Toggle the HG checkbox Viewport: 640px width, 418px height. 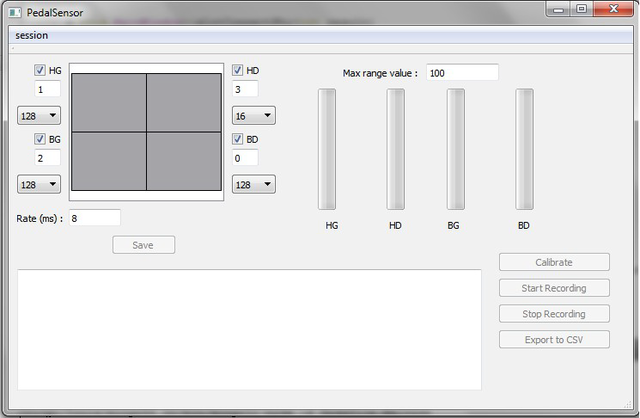point(41,70)
